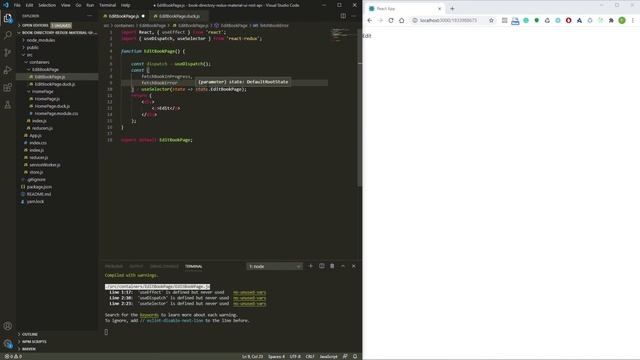The image size is (640, 360).
Task: Click the keywords link in terminal
Action: [x=149, y=315]
